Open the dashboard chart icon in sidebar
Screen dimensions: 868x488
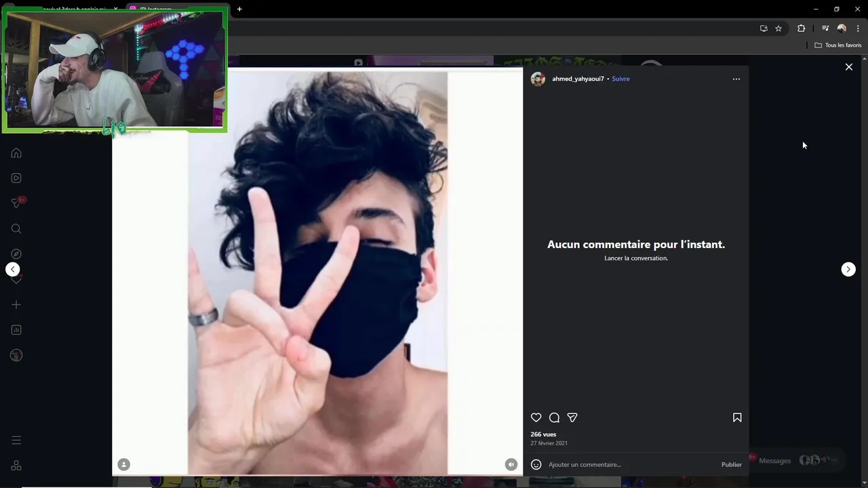pos(16,330)
